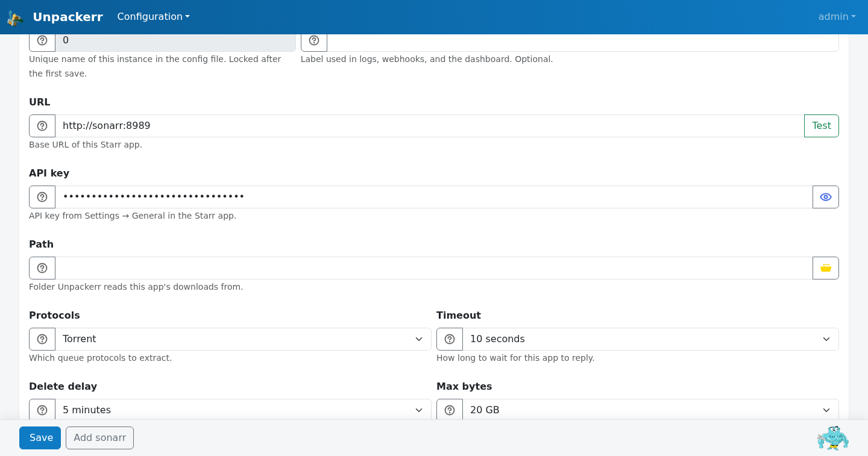Open the Timeout dropdown showing 10 seconds

pyautogui.click(x=650, y=339)
